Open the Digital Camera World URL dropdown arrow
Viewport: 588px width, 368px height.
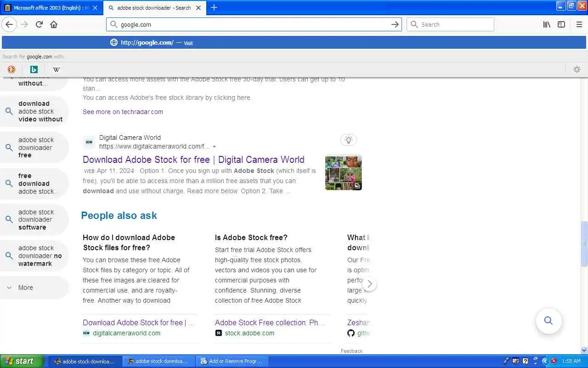(x=214, y=147)
